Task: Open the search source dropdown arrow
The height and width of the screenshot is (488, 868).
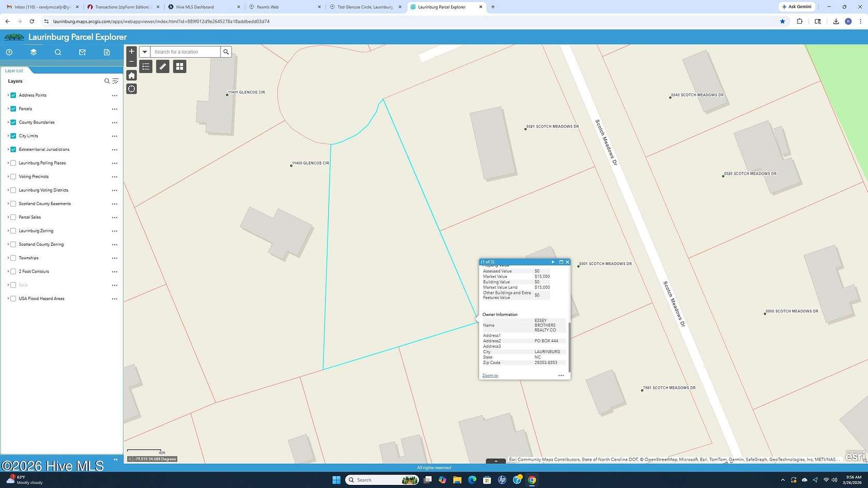Action: pyautogui.click(x=145, y=52)
